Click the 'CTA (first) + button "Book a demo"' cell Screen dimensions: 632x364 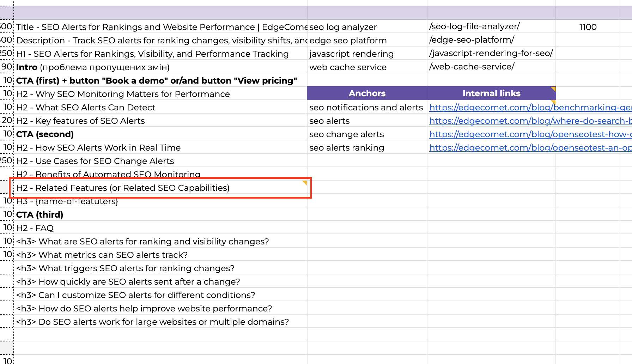pyautogui.click(x=160, y=80)
